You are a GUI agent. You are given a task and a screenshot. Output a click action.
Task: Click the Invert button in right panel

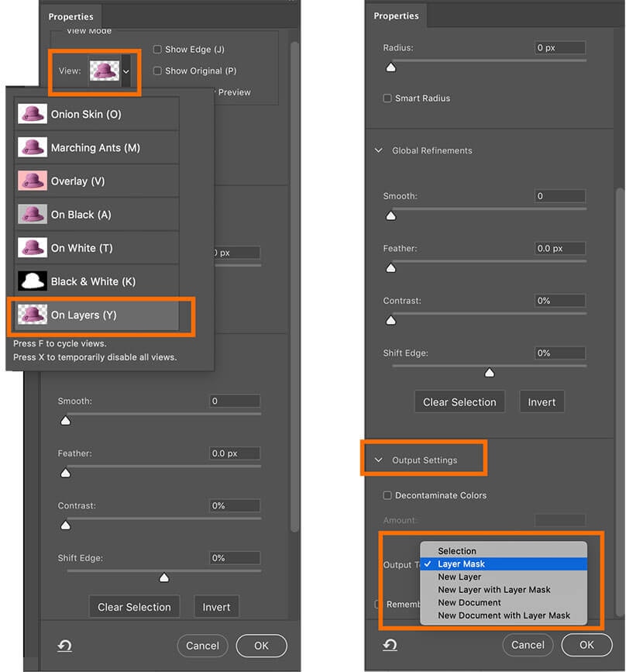[542, 402]
